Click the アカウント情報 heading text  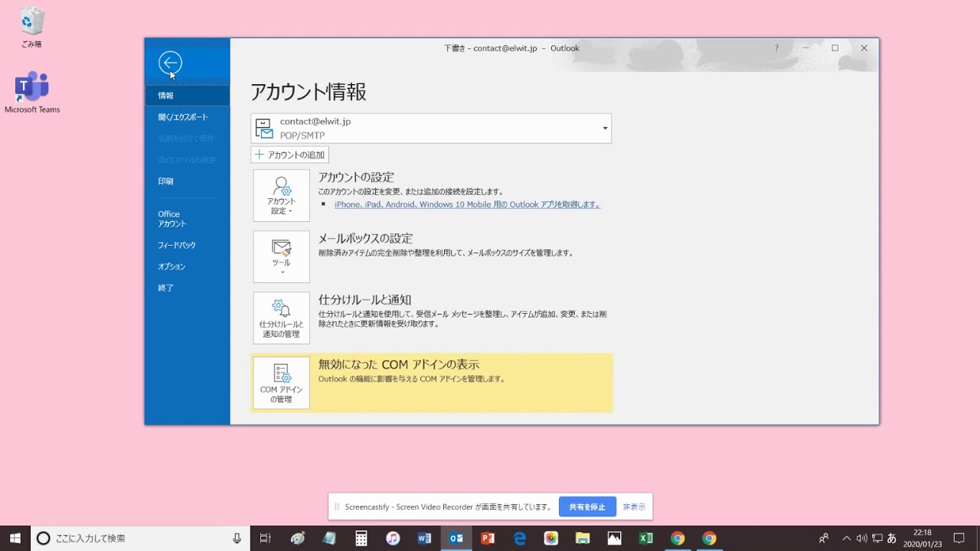pyautogui.click(x=309, y=92)
